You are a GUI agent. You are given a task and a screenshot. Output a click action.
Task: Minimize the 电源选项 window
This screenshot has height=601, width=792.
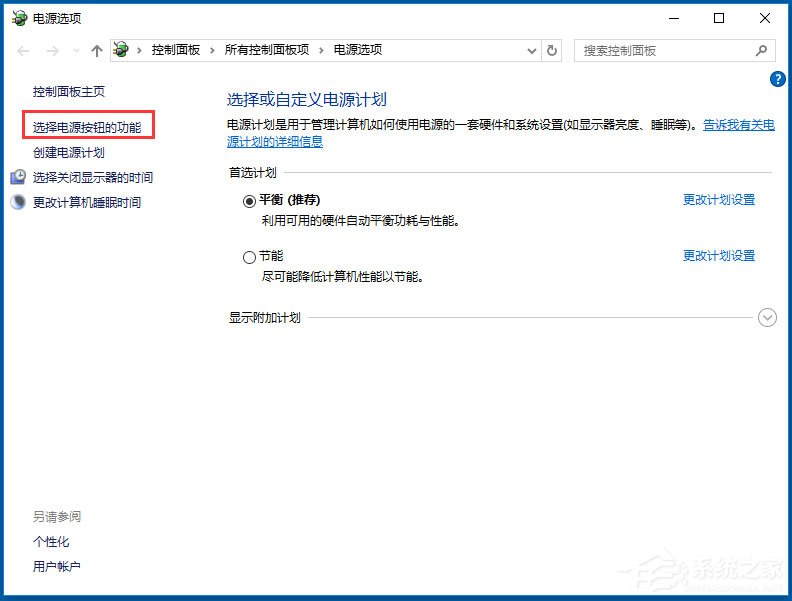pyautogui.click(x=674, y=18)
